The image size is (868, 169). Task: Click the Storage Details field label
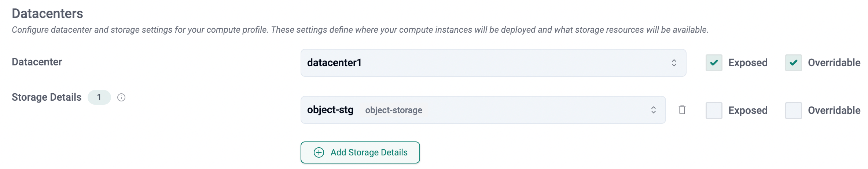click(47, 97)
